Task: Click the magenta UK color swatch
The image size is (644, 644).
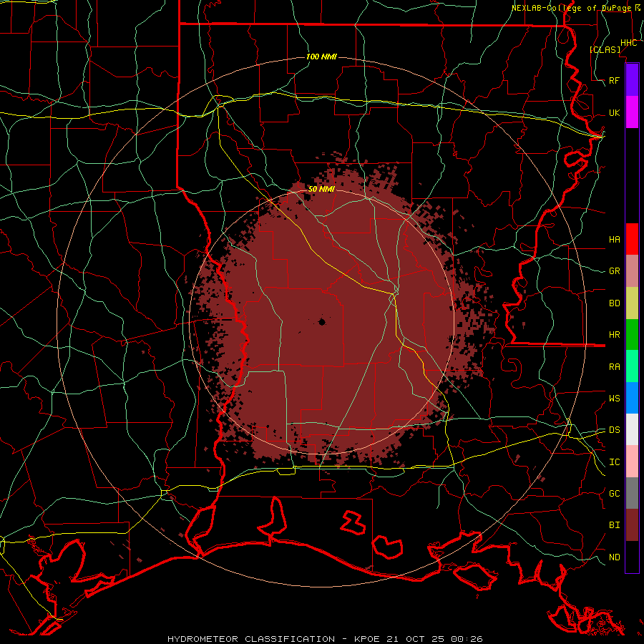Action: tap(632, 112)
